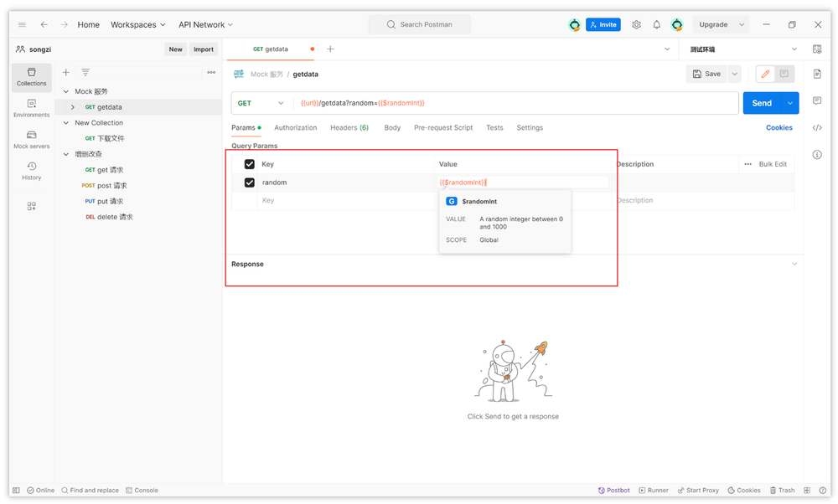Screen dimensions: 838x504
Task: Open the help icon in status bar
Action: pyautogui.click(x=822, y=490)
